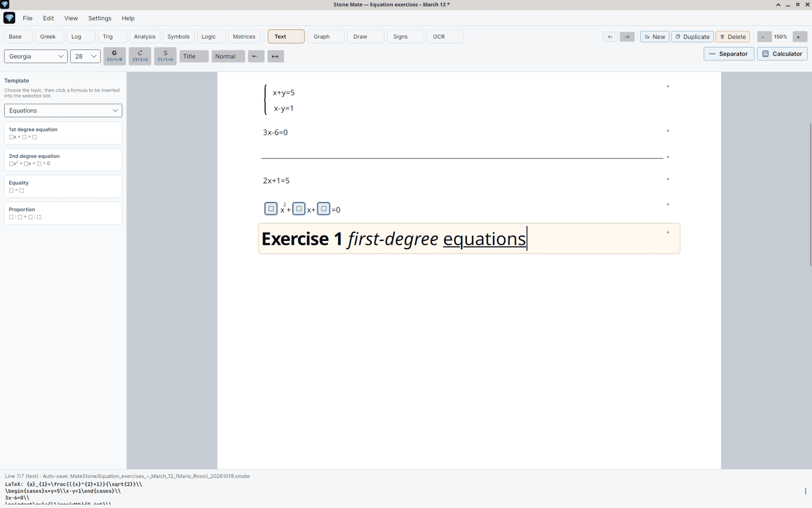
Task: Duplicate the selected line
Action: [x=693, y=37]
